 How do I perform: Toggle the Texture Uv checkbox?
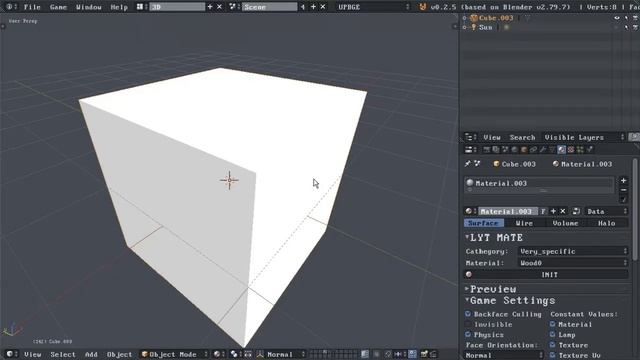[x=553, y=355]
